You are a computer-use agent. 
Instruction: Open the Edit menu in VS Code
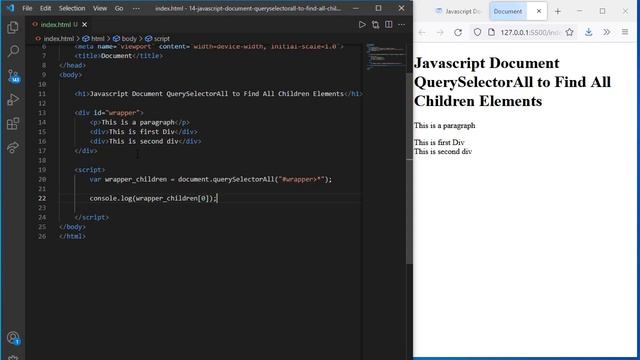click(x=45, y=8)
